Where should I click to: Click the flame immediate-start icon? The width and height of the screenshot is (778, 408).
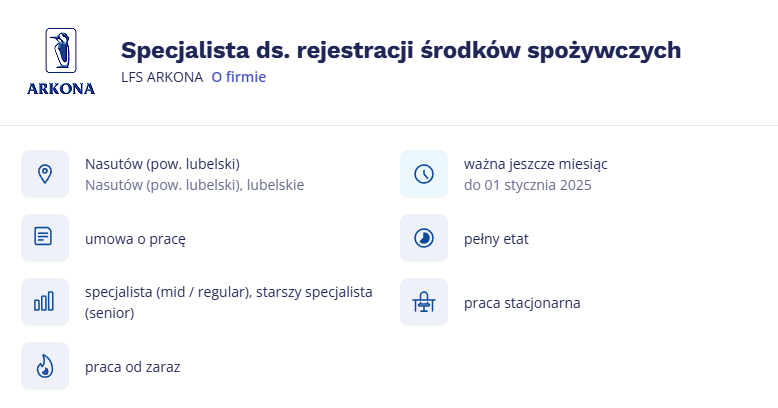45,366
